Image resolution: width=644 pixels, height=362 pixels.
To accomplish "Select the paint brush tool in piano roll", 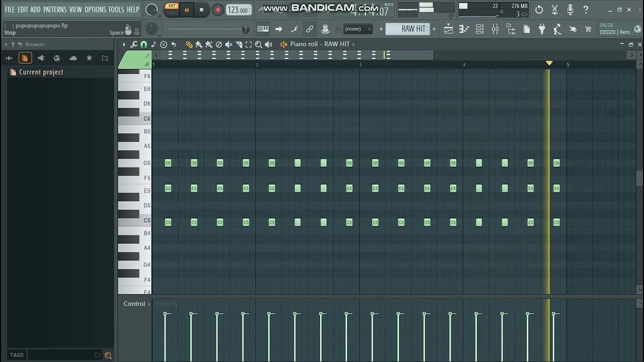I will (x=199, y=44).
